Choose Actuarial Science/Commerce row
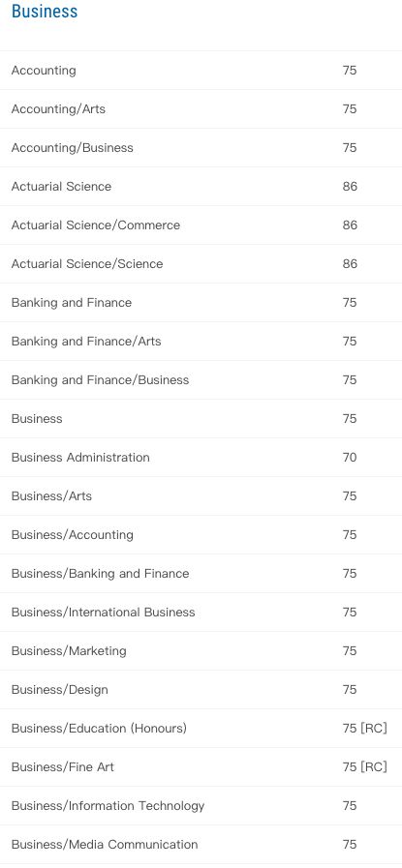 (201, 225)
